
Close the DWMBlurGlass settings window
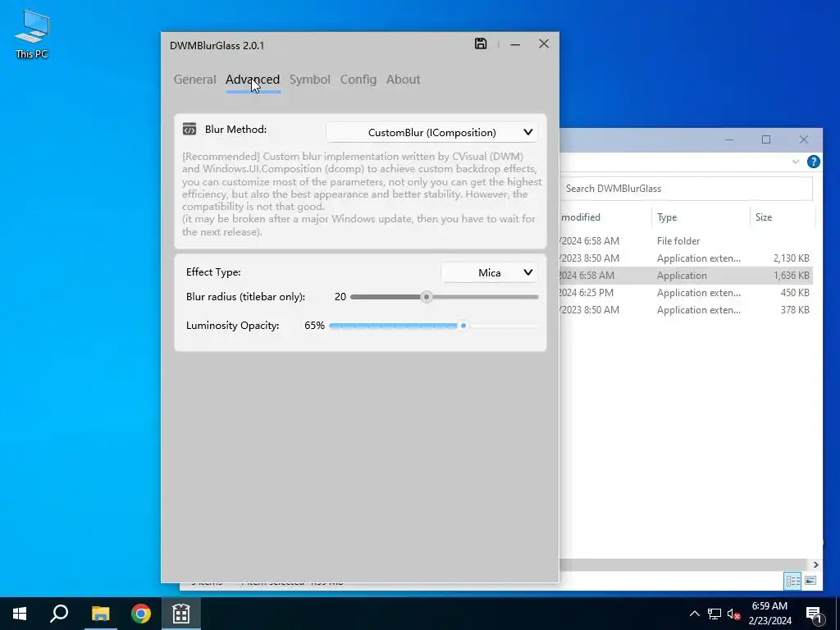click(544, 44)
